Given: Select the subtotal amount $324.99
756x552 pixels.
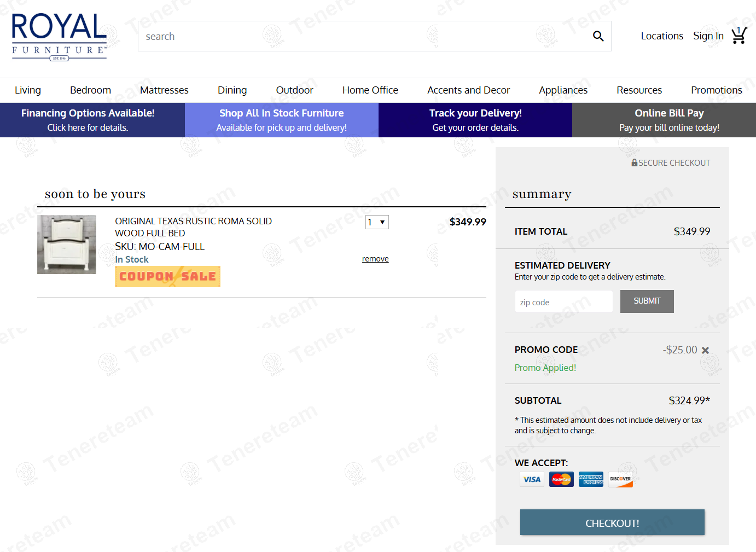Looking at the screenshot, I should (x=689, y=400).
